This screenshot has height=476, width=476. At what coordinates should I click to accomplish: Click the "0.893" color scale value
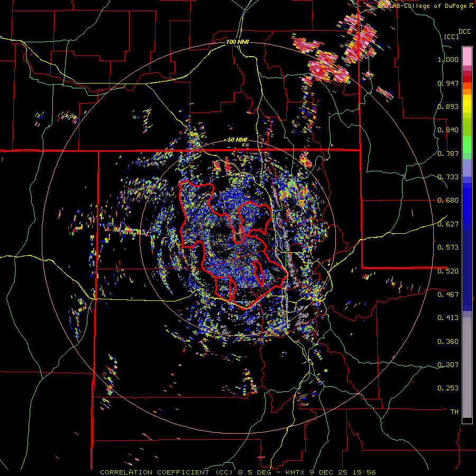click(448, 106)
